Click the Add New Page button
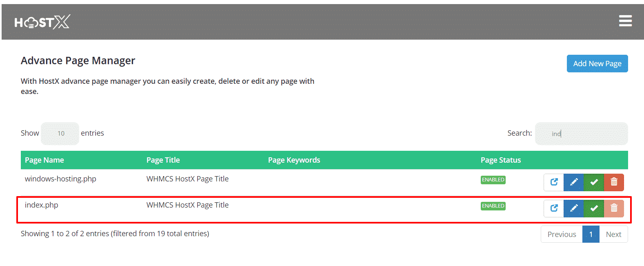 click(597, 64)
